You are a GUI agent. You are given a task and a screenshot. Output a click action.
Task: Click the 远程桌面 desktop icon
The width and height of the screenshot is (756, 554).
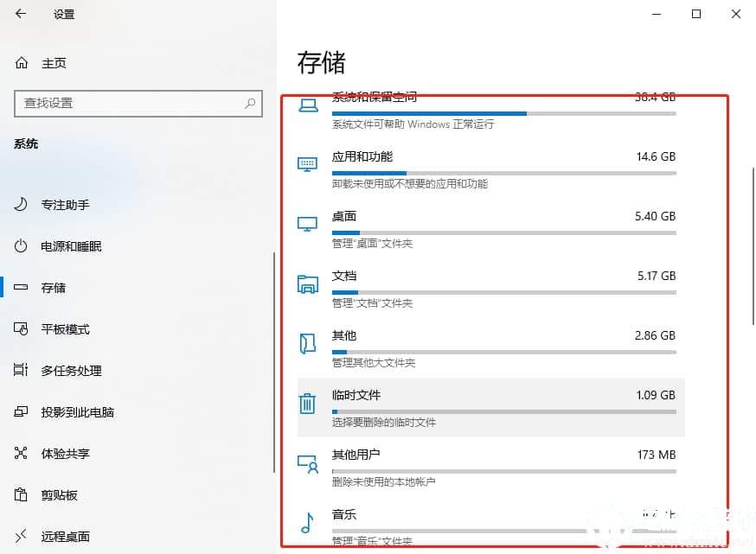(22, 537)
